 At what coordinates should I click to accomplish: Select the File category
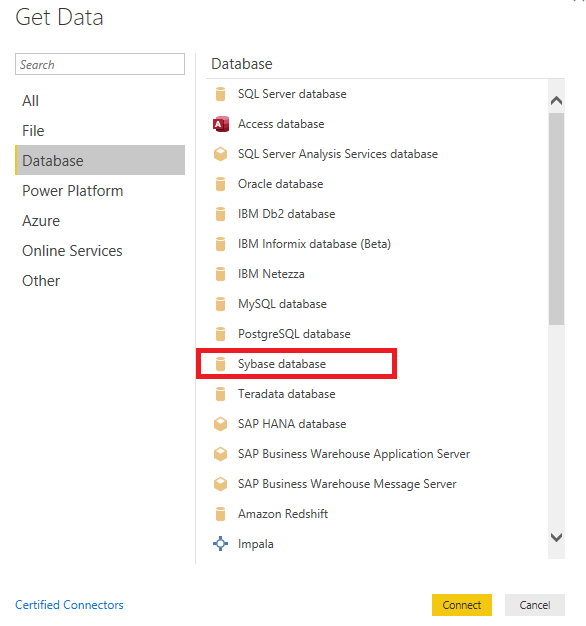coord(100,131)
